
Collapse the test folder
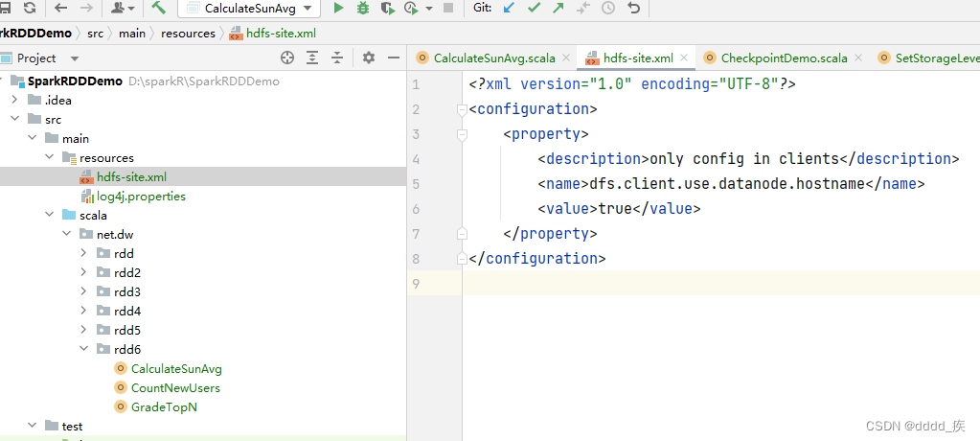point(32,426)
